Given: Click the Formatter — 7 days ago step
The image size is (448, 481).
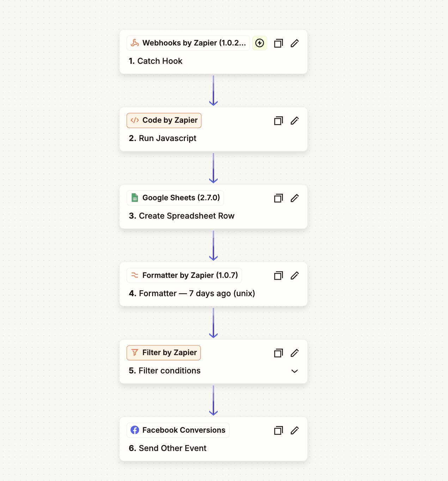Looking at the screenshot, I should pos(196,293).
